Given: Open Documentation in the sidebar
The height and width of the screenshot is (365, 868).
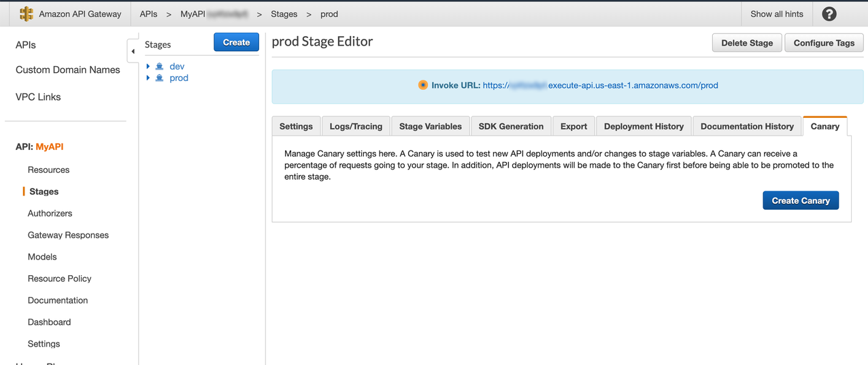Looking at the screenshot, I should [x=58, y=300].
